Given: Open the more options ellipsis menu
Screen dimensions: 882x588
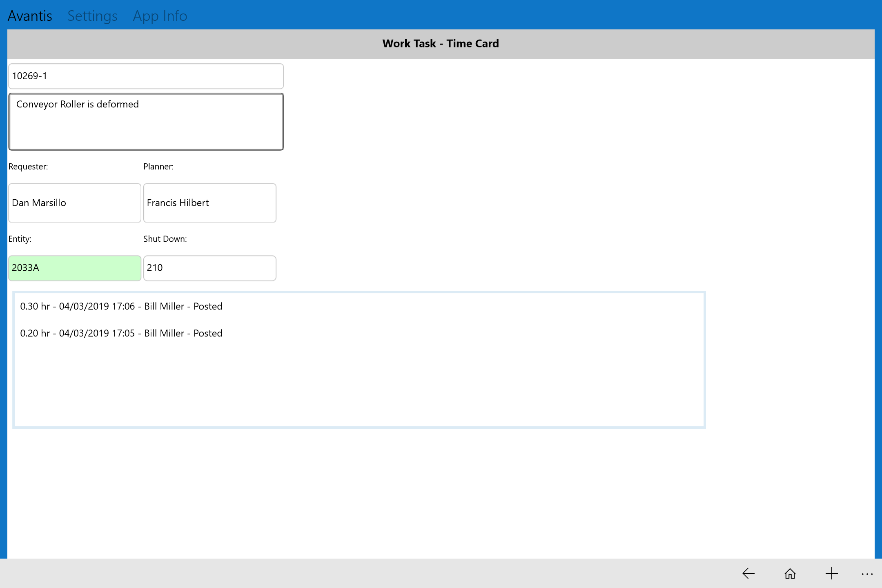Looking at the screenshot, I should pyautogui.click(x=867, y=574).
